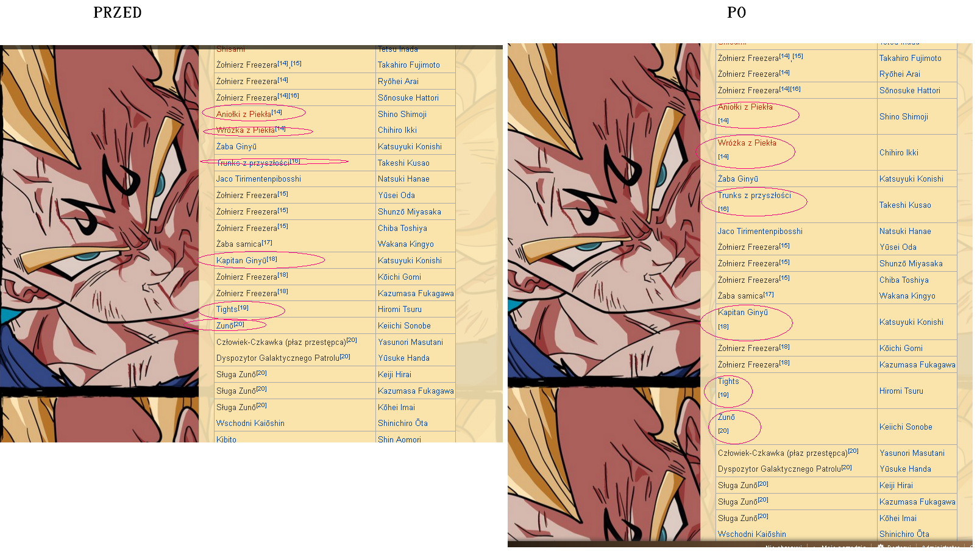
Task: Click Sōnosuke Hattori in the PRZED table
Action: (408, 98)
